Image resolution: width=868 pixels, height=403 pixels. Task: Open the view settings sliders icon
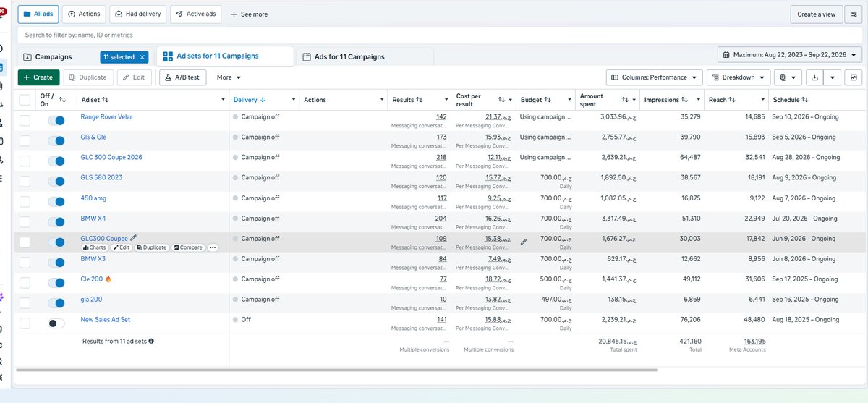pyautogui.click(x=853, y=14)
